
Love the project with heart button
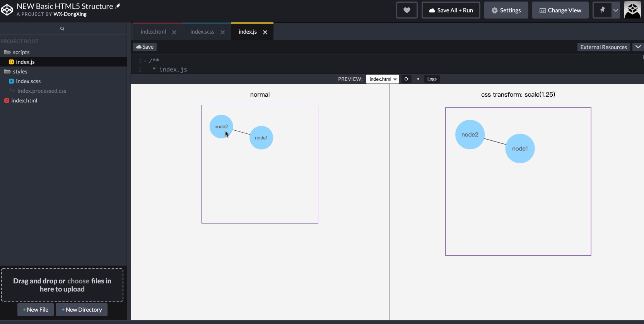[x=407, y=10]
